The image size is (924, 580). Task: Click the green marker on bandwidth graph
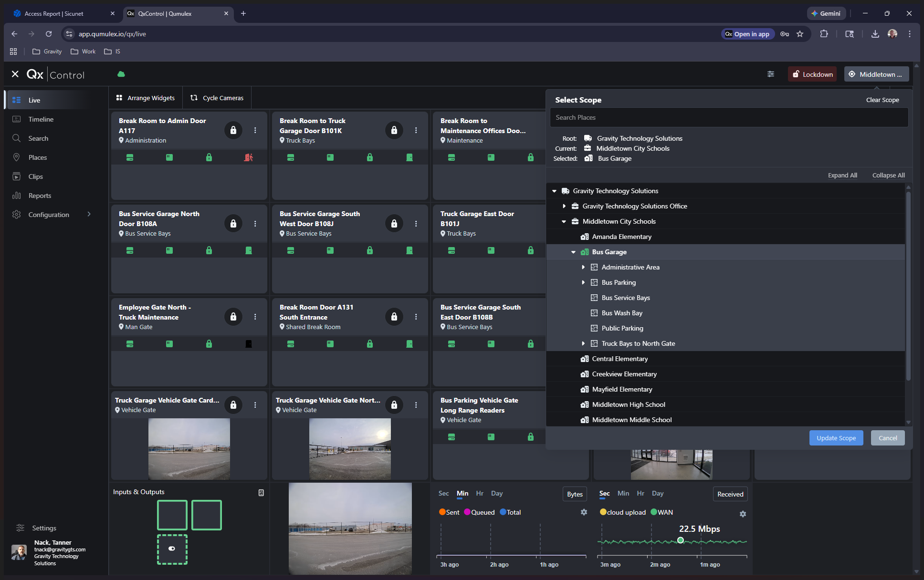680,540
